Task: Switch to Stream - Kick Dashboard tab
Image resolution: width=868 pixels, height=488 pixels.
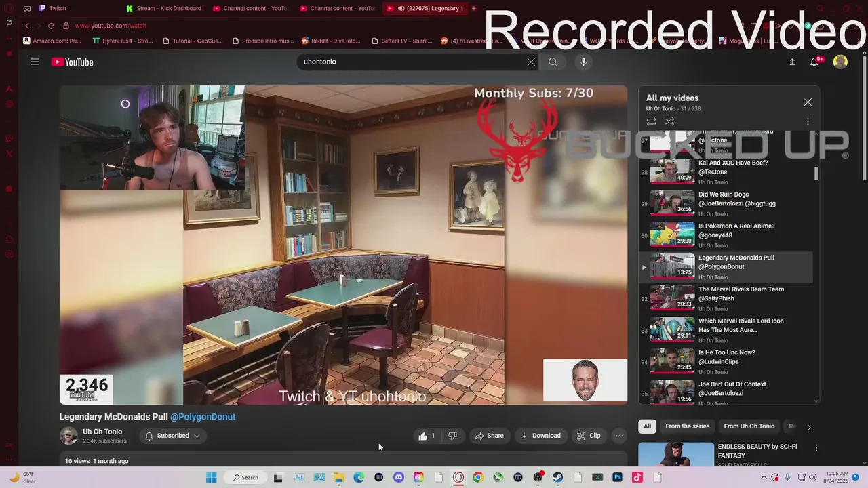Action: [x=165, y=8]
